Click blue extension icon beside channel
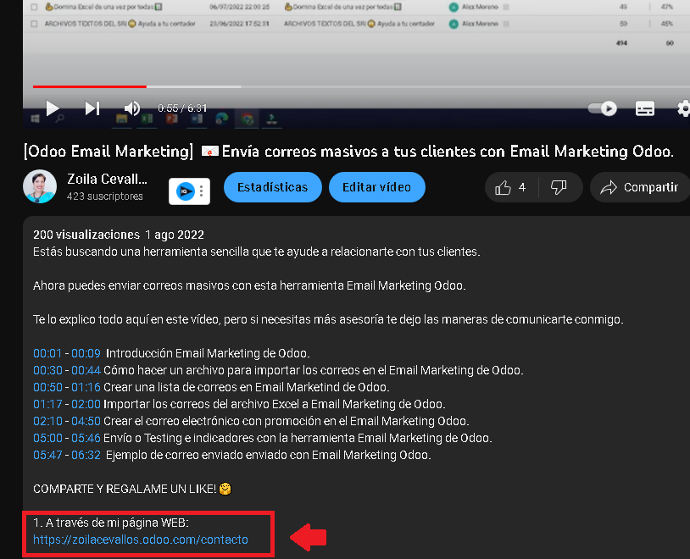 [x=185, y=191]
